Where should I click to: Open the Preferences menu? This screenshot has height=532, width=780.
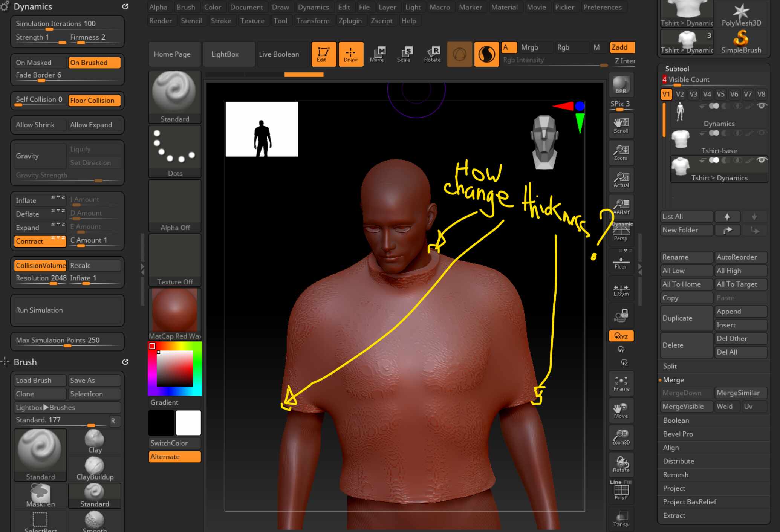click(602, 7)
